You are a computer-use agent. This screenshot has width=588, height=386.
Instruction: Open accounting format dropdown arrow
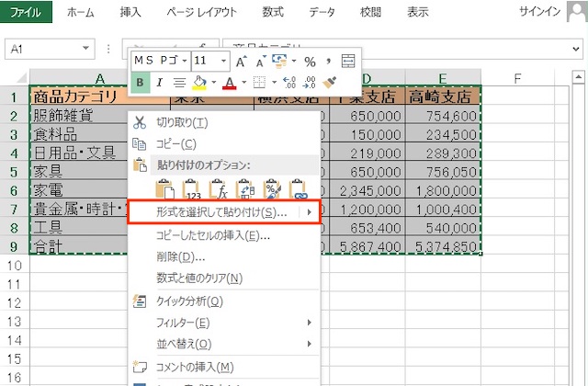pos(294,61)
